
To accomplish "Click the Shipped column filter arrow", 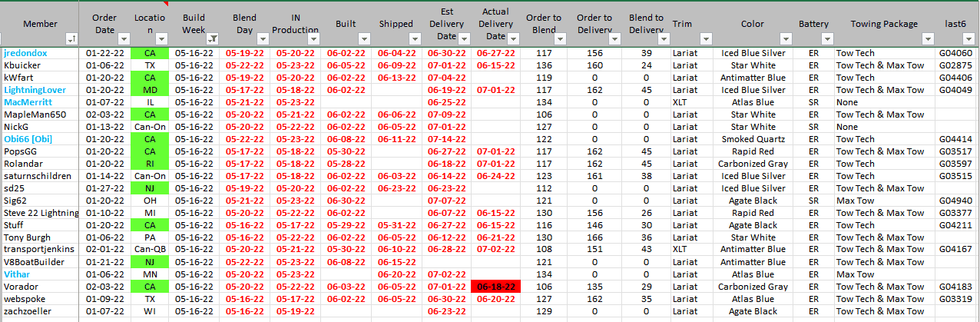I will tap(414, 38).
